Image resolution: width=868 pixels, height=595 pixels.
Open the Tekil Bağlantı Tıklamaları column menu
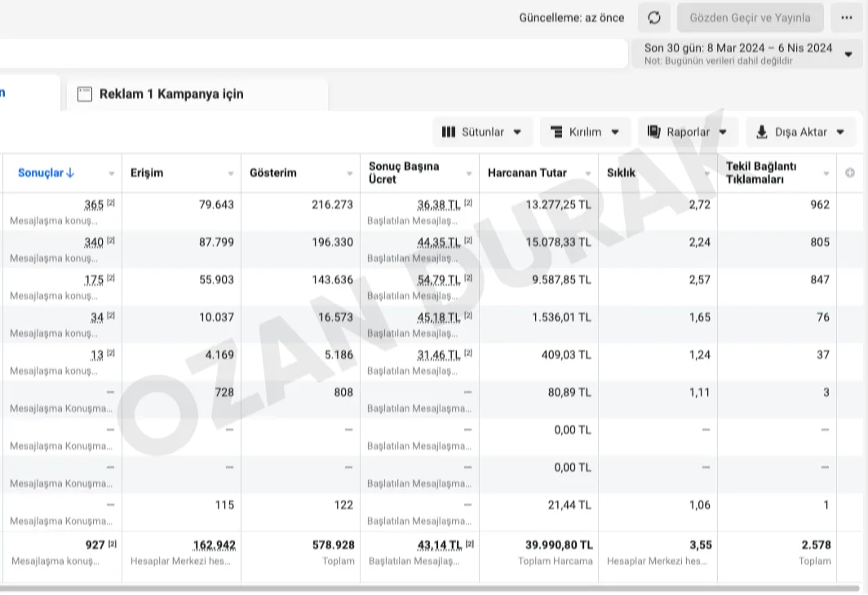tap(826, 173)
